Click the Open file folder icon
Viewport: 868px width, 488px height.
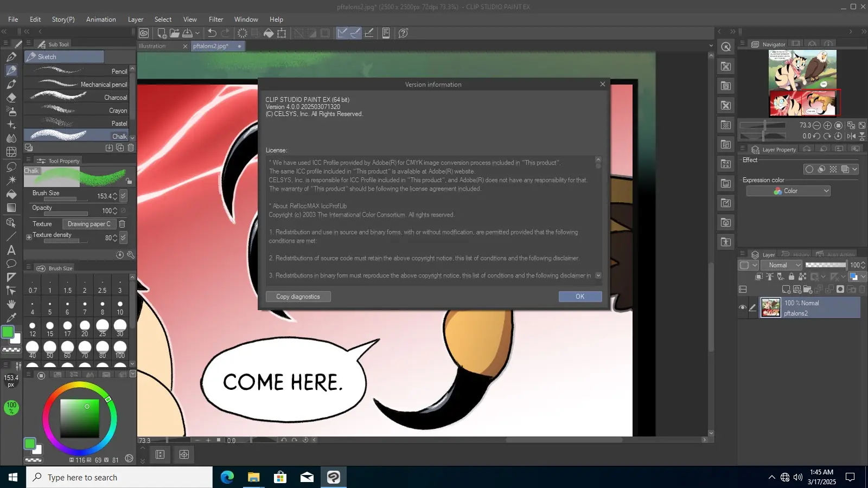175,33
